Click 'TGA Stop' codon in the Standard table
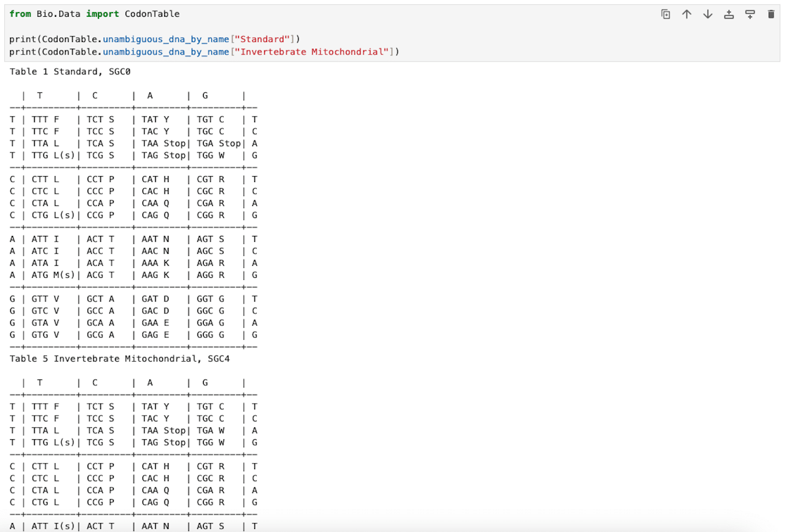Viewport: 786px width, 532px height. click(219, 144)
